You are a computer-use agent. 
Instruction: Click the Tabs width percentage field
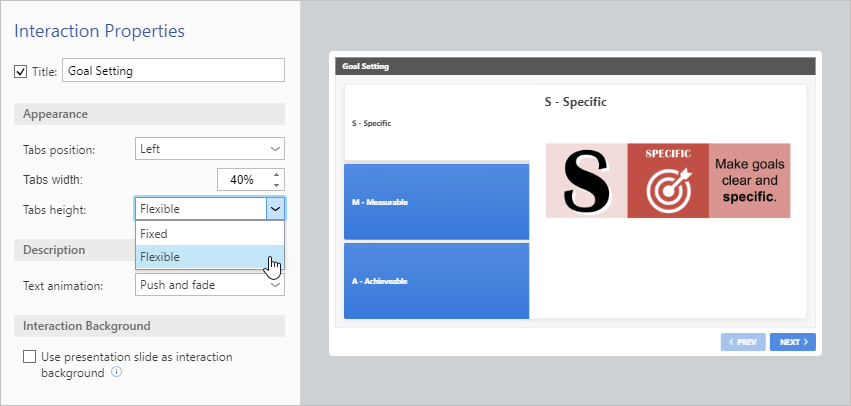(242, 180)
